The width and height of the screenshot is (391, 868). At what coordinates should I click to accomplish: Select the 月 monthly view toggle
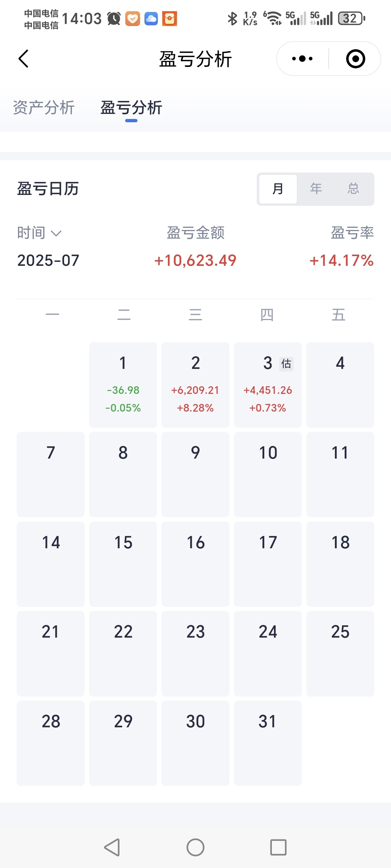click(278, 189)
